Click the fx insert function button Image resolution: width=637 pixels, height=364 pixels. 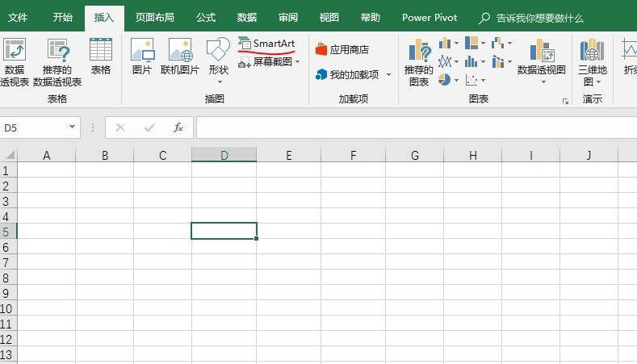click(x=178, y=128)
